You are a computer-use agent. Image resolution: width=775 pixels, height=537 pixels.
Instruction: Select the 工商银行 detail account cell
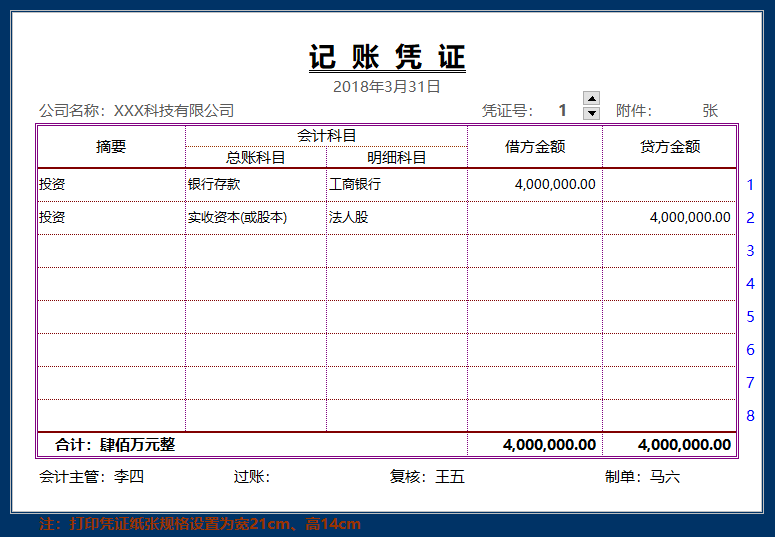point(396,184)
